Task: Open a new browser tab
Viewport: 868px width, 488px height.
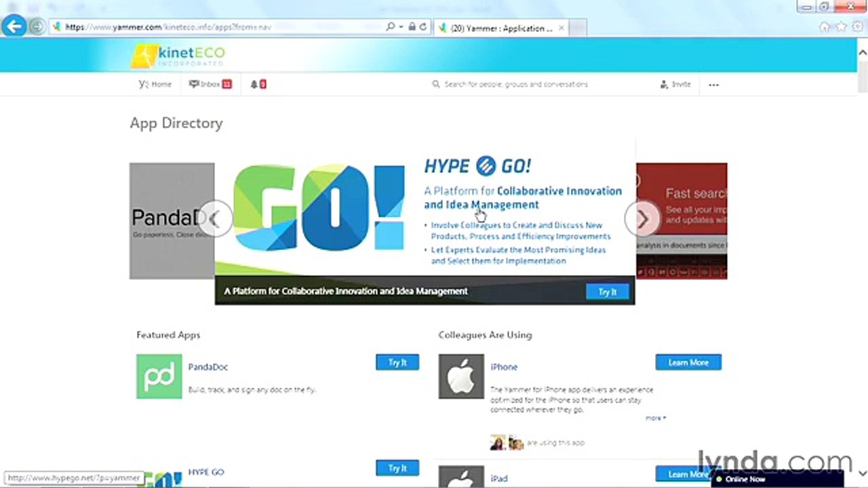Action: tap(577, 28)
